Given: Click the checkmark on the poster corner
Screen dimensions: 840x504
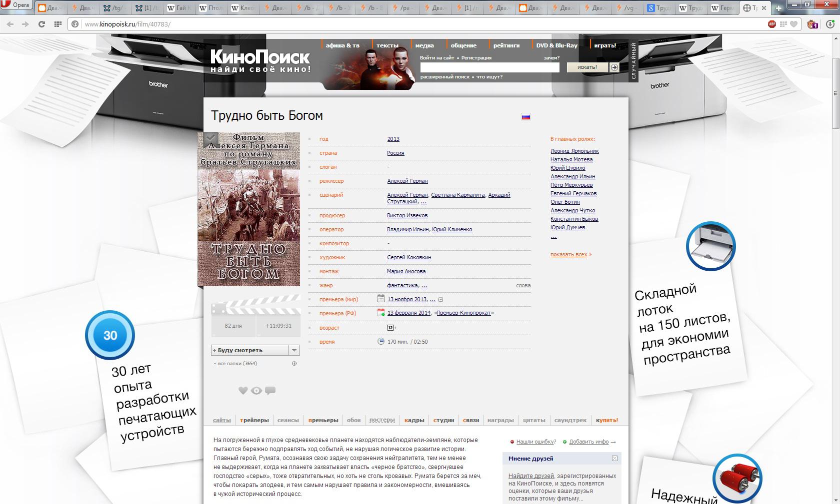Looking at the screenshot, I should click(x=211, y=138).
